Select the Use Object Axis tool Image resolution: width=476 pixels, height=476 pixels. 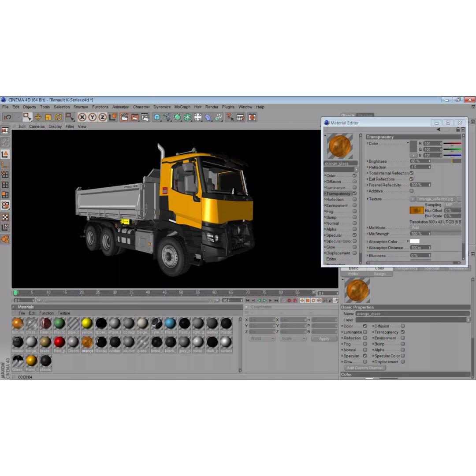[x=5, y=164]
